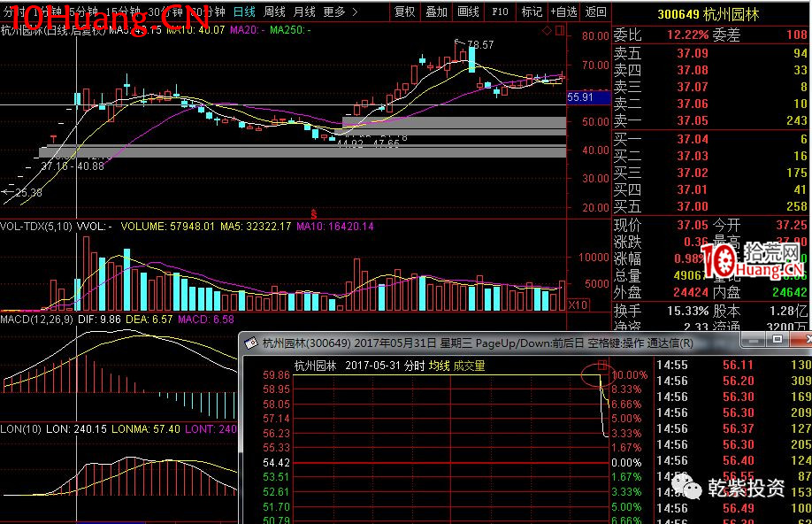The height and width of the screenshot is (524, 812).
Task: Toggle the X10 volume scale button
Action: (578, 304)
